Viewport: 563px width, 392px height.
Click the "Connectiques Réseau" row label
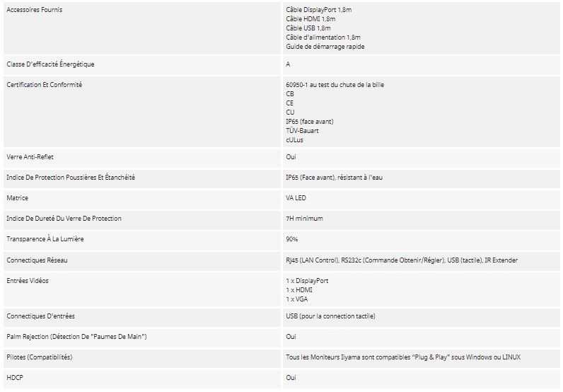click(x=37, y=260)
